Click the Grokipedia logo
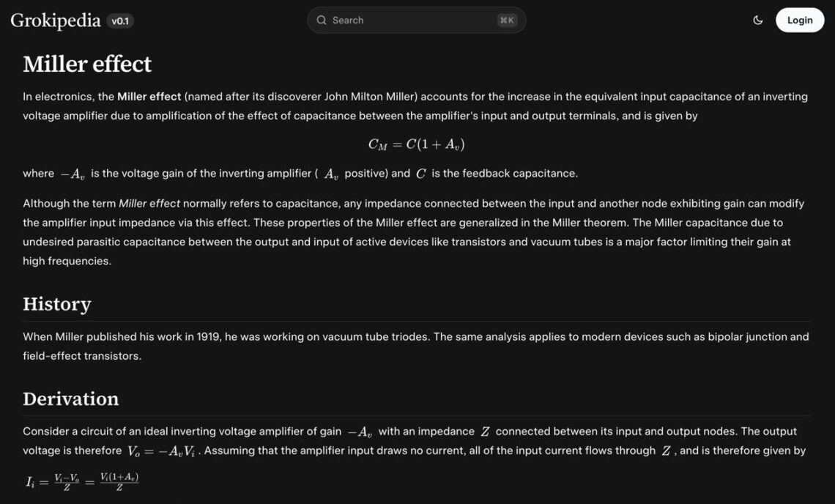The width and height of the screenshot is (835, 504). (55, 21)
